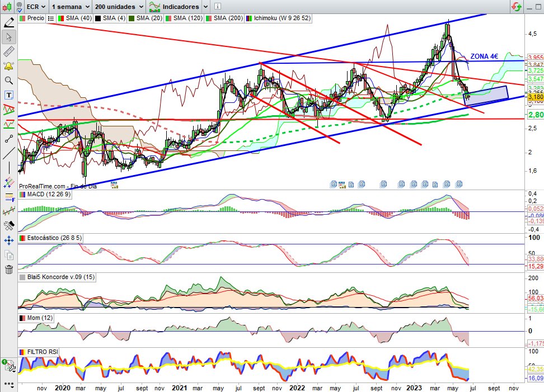Image resolution: width=544 pixels, height=392 pixels.
Task: Open the Fibonacci retracement tool
Action: tap(8, 197)
